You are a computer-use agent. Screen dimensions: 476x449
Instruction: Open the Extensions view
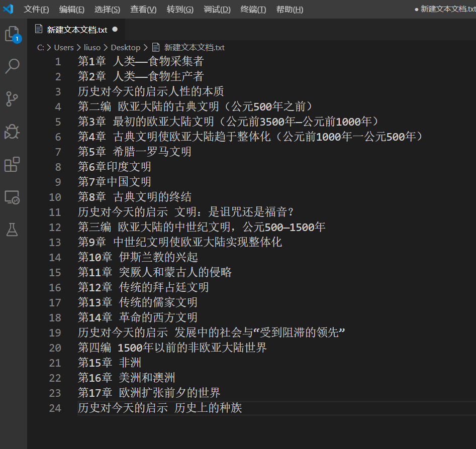tap(12, 164)
